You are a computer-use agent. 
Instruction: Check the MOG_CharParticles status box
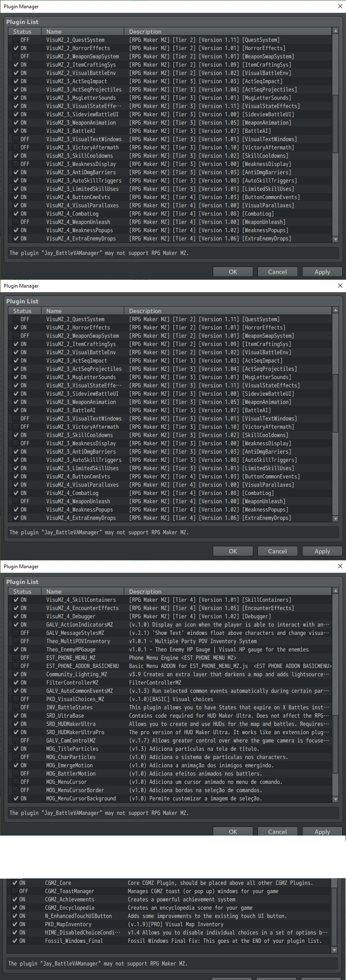16,757
